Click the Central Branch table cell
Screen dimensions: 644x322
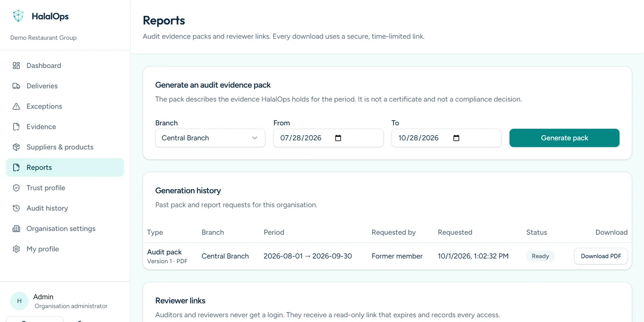coord(225,256)
